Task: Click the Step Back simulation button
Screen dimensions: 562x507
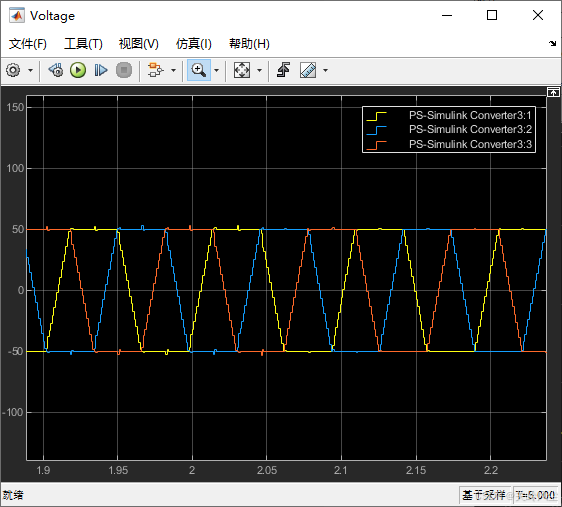Action: point(56,70)
